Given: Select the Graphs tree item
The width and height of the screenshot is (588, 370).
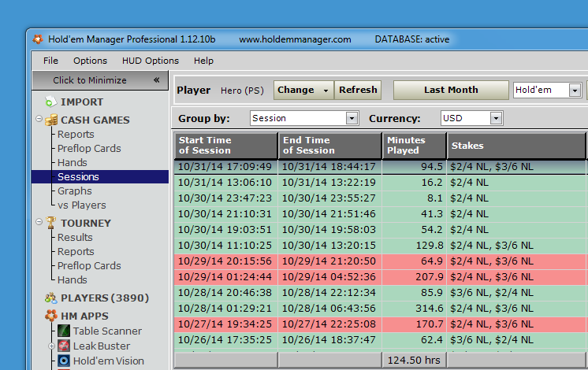Looking at the screenshot, I should (x=75, y=191).
